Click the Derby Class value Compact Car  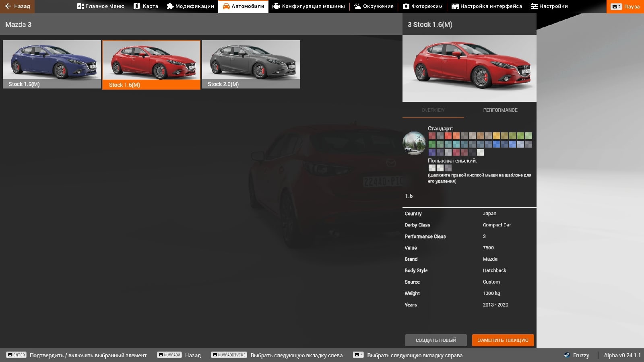coord(497,225)
